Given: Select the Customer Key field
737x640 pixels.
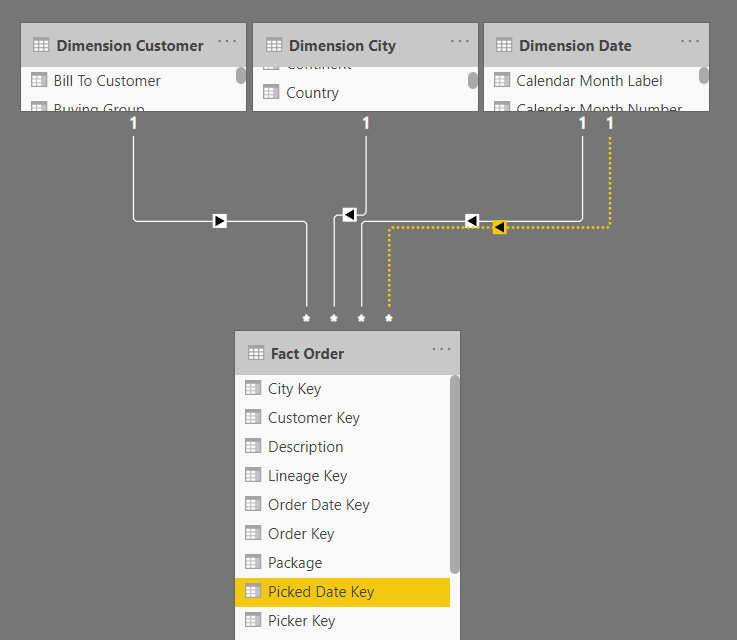Looking at the screenshot, I should click(342, 418).
